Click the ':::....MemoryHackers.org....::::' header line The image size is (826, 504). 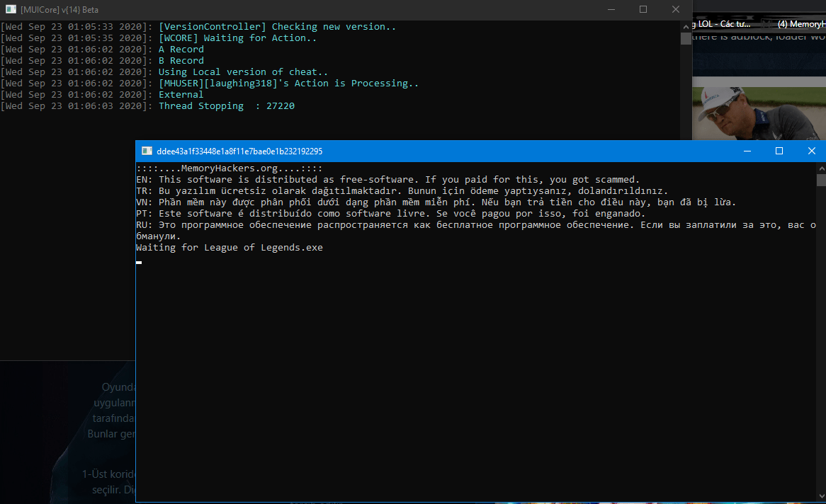pos(229,168)
